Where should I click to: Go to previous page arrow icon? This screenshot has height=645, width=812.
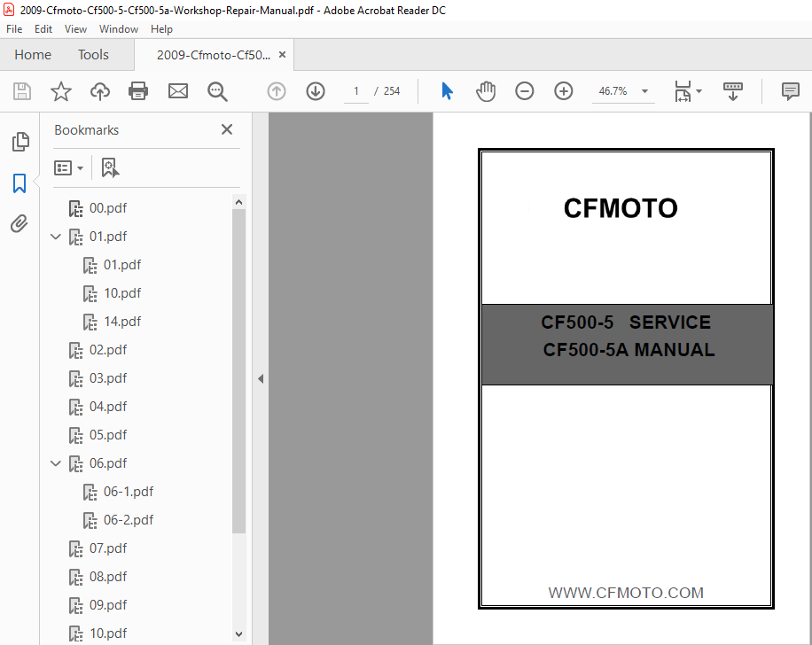click(277, 91)
